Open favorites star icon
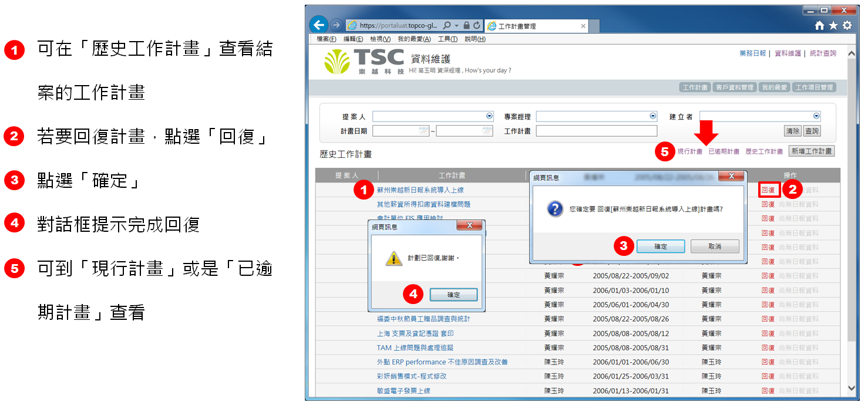Viewport: 868px width, 412px height. [x=833, y=26]
